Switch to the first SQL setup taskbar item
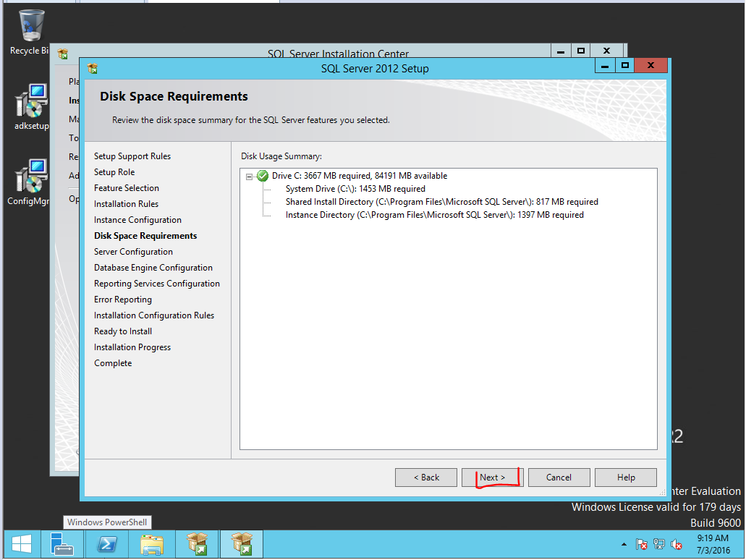The image size is (746, 560). coord(197,544)
